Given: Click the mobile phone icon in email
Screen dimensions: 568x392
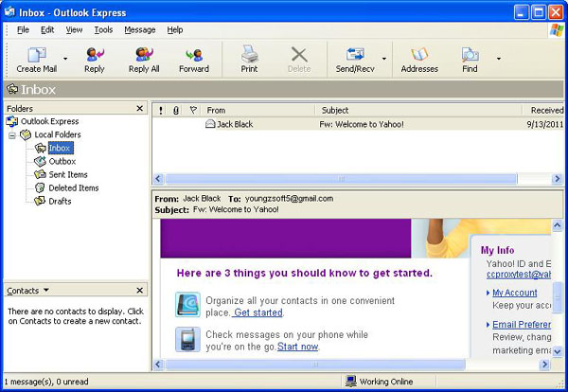Looking at the screenshot, I should tap(187, 340).
